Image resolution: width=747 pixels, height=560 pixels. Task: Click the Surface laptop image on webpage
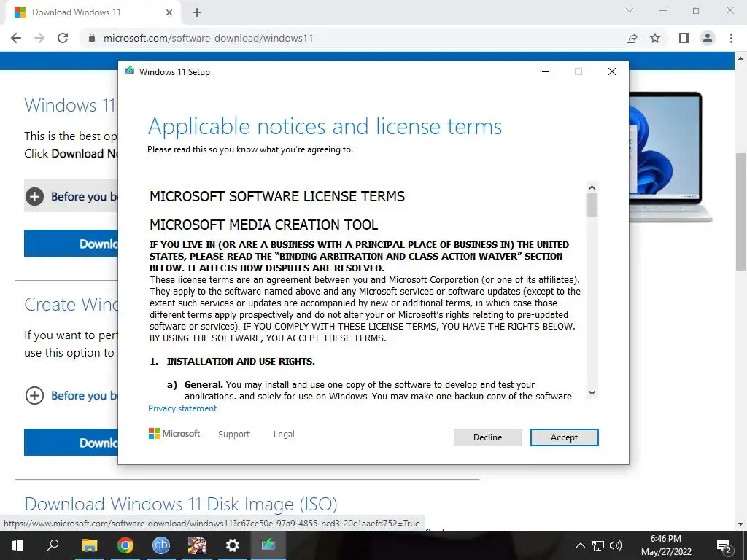(x=670, y=157)
